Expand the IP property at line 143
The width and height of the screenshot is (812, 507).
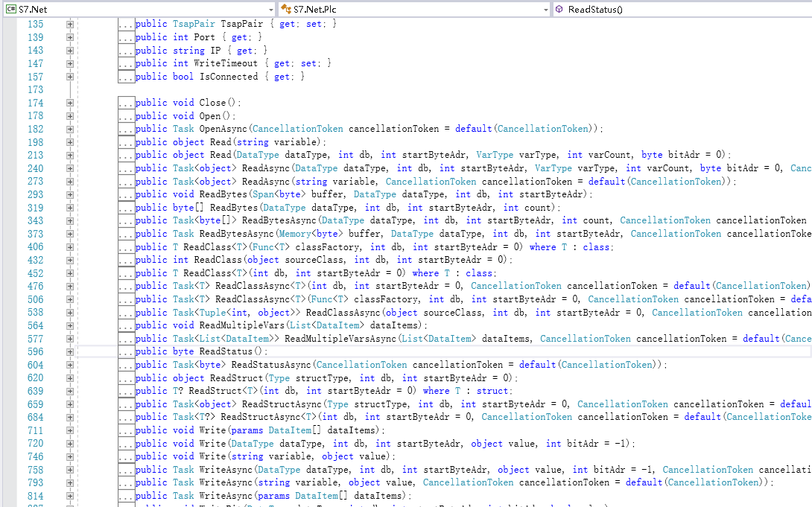(x=70, y=51)
